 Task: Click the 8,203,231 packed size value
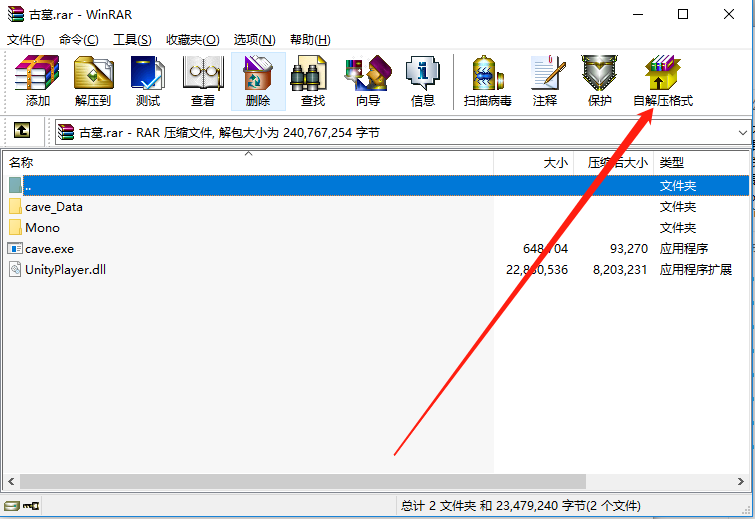coord(620,269)
